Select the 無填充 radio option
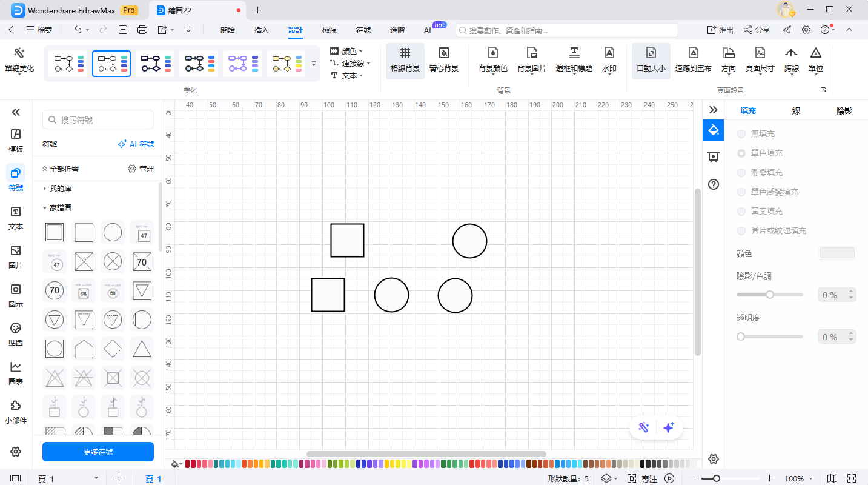 (741, 133)
